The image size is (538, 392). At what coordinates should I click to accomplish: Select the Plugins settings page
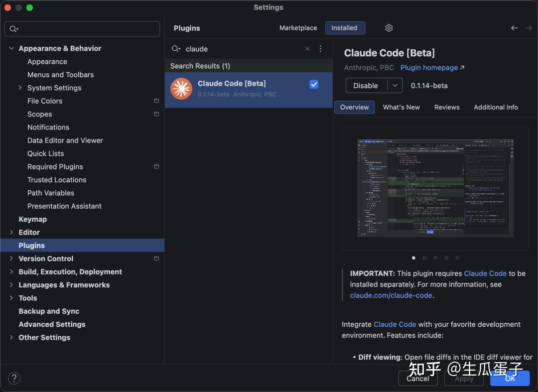(x=82, y=245)
